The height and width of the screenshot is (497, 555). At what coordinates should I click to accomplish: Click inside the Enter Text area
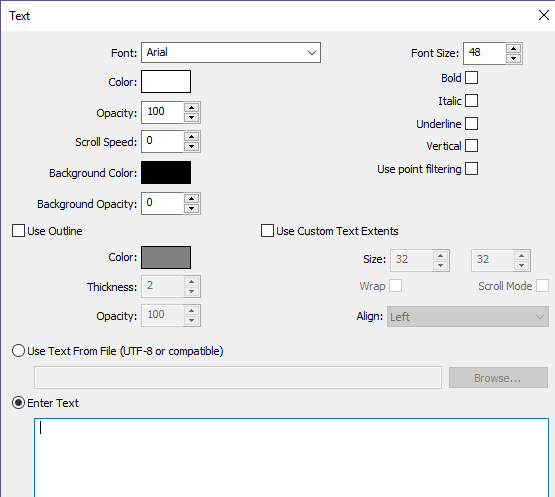pyautogui.click(x=291, y=458)
